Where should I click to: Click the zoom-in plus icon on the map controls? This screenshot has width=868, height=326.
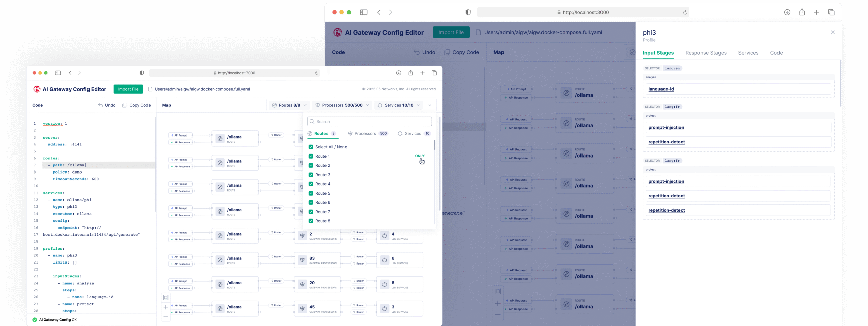pos(166,307)
